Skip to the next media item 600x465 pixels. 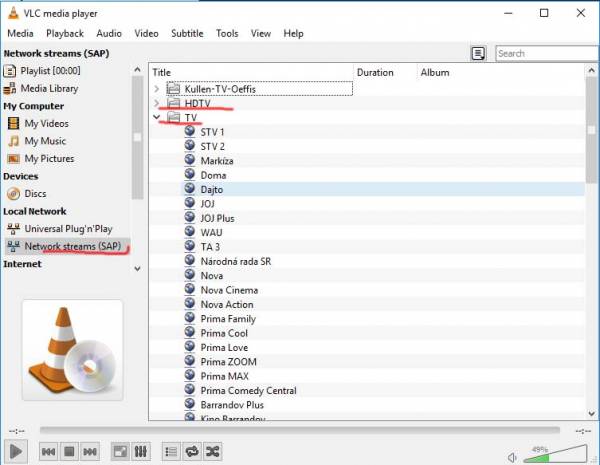(x=90, y=452)
